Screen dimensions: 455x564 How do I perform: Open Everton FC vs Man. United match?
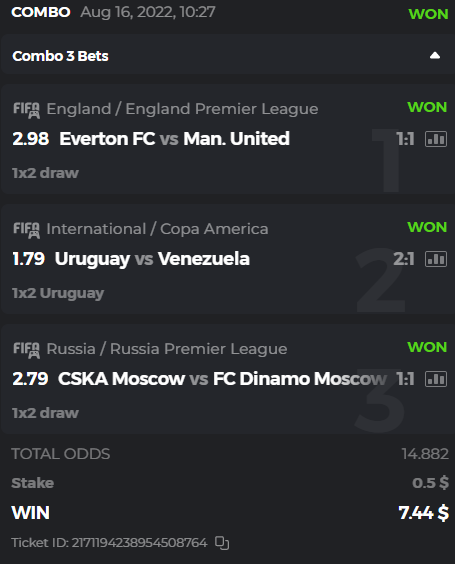tap(174, 139)
